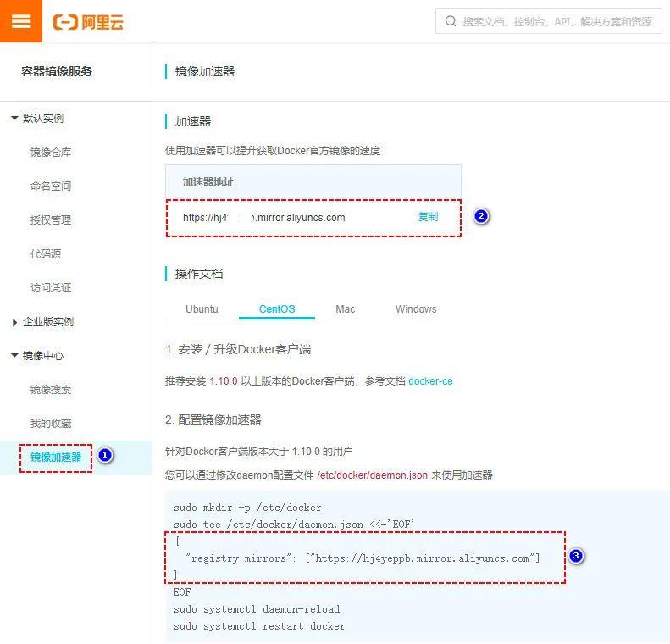
Task: Switch to the Windows tab
Action: tap(416, 309)
